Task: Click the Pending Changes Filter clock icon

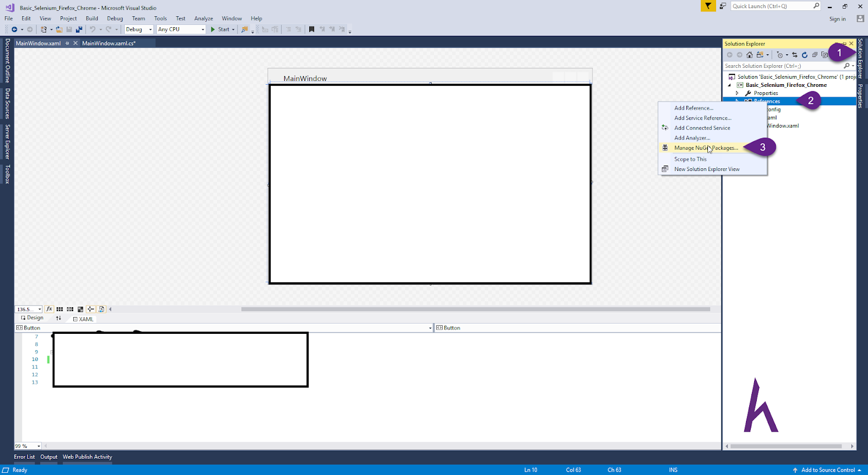Action: click(780, 55)
